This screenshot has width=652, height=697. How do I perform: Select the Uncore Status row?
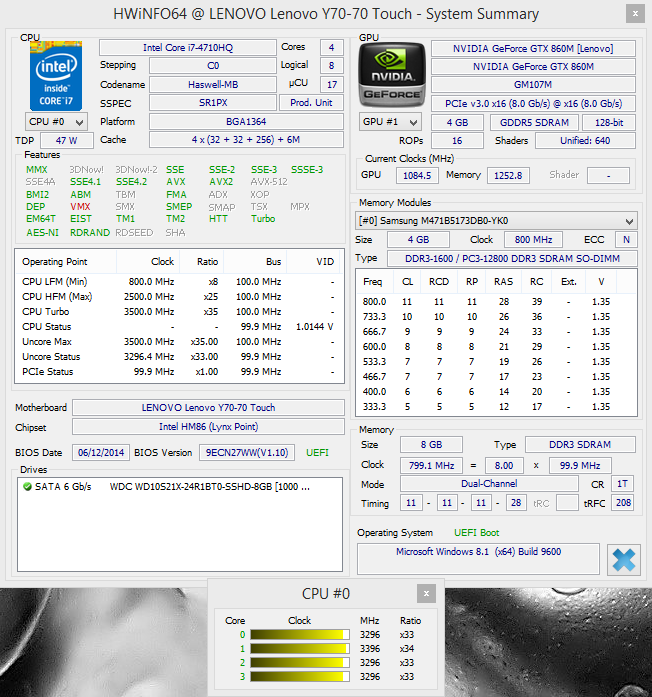tap(180, 357)
